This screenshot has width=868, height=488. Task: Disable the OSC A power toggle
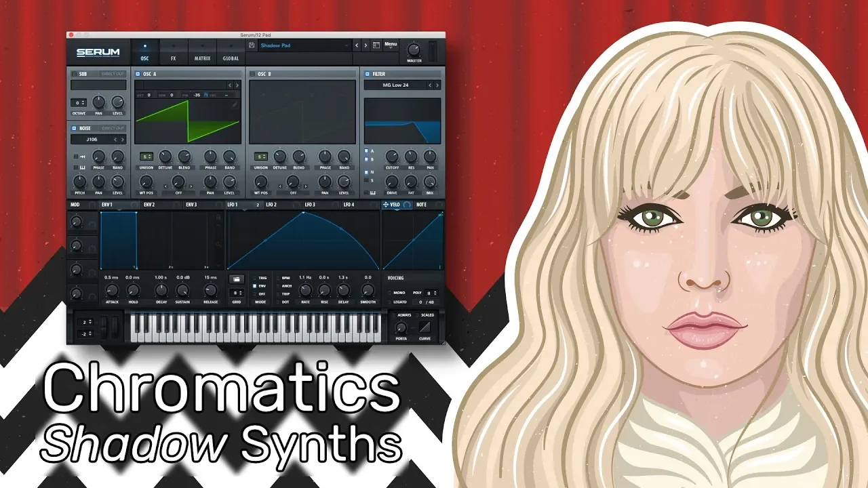click(x=138, y=74)
